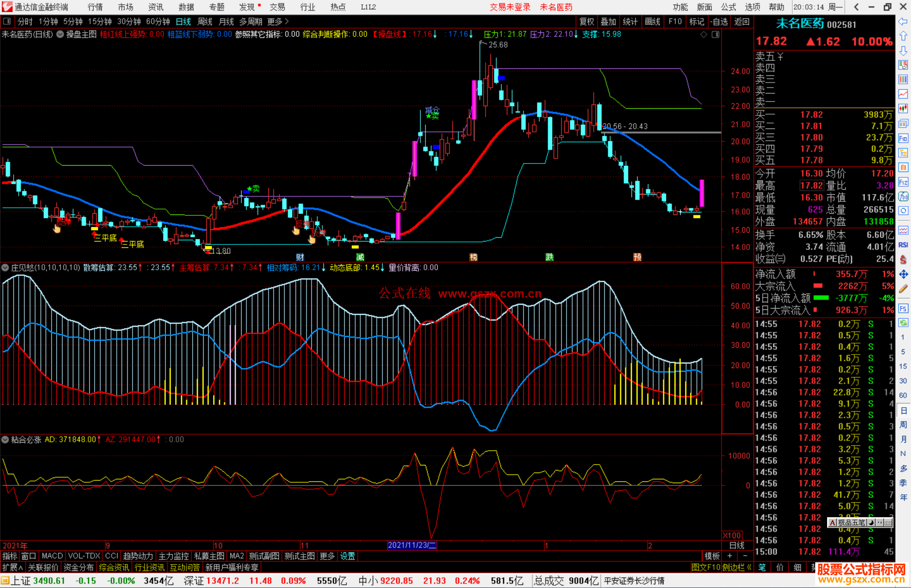The image size is (911, 588).
Task: Switch to the MACD indicator tab
Action: click(52, 556)
